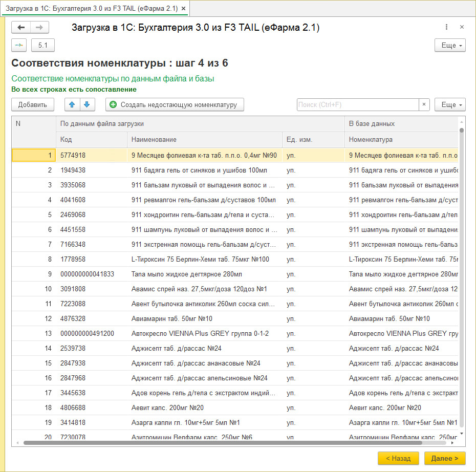
Task: Select 911 ревмалгон гель-бальзам name cell
Action: point(205,200)
